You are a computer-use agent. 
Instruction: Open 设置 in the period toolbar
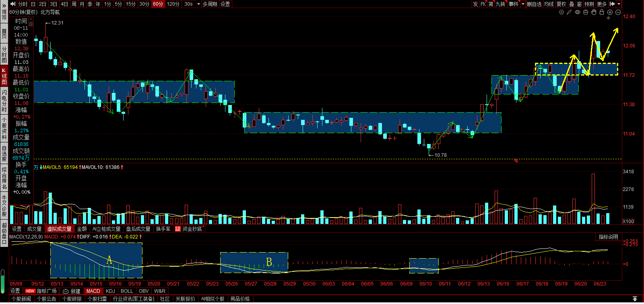click(x=225, y=4)
